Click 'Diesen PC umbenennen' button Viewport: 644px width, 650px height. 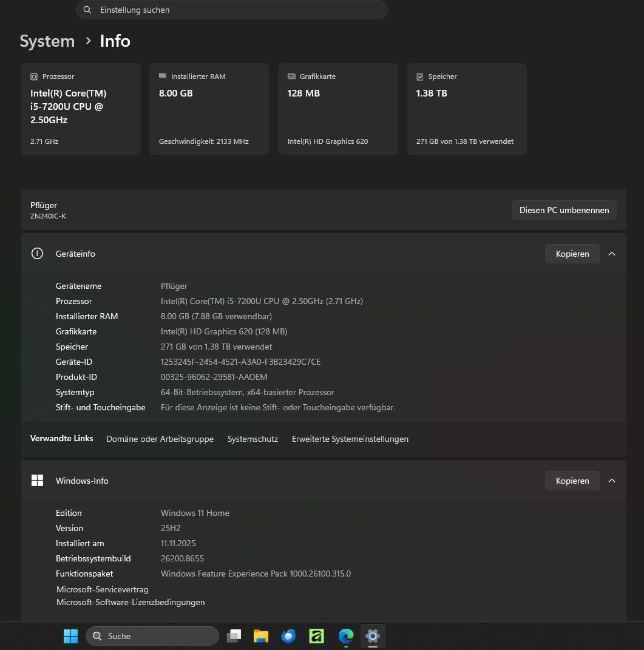(564, 210)
